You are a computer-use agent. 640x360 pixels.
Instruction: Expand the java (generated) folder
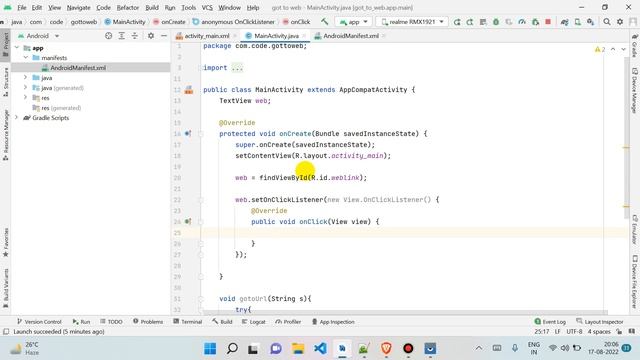tap(26, 87)
